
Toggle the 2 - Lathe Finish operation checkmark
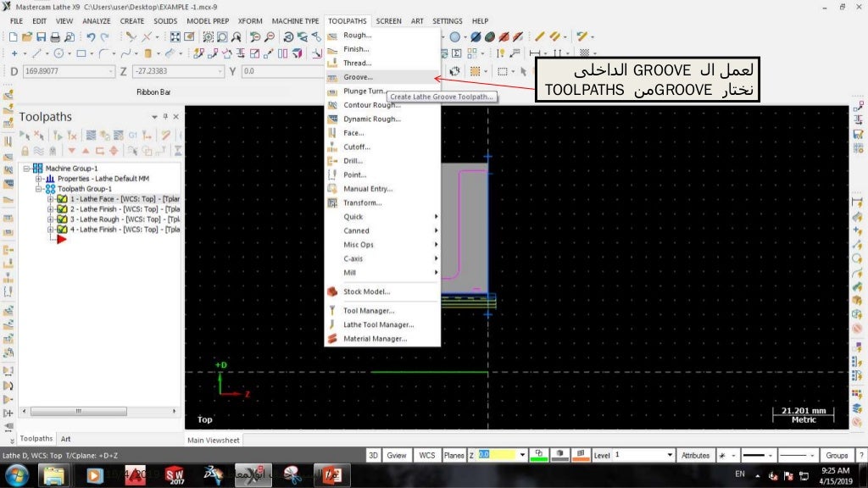click(62, 209)
